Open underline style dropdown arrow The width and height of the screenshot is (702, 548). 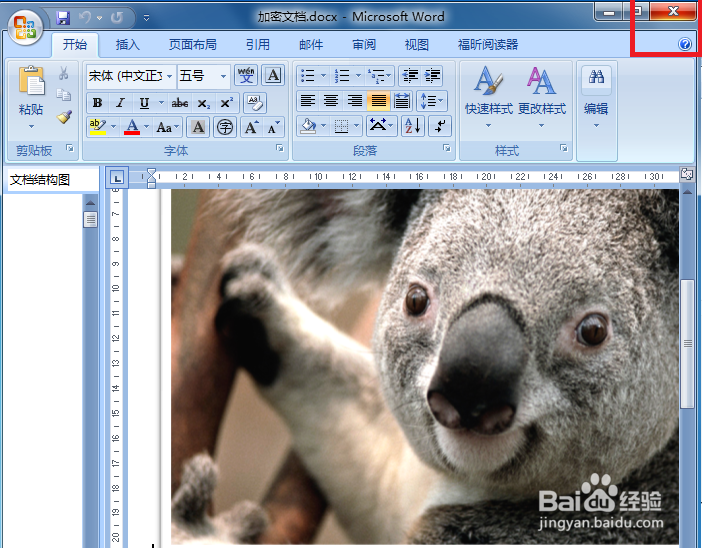(x=161, y=103)
